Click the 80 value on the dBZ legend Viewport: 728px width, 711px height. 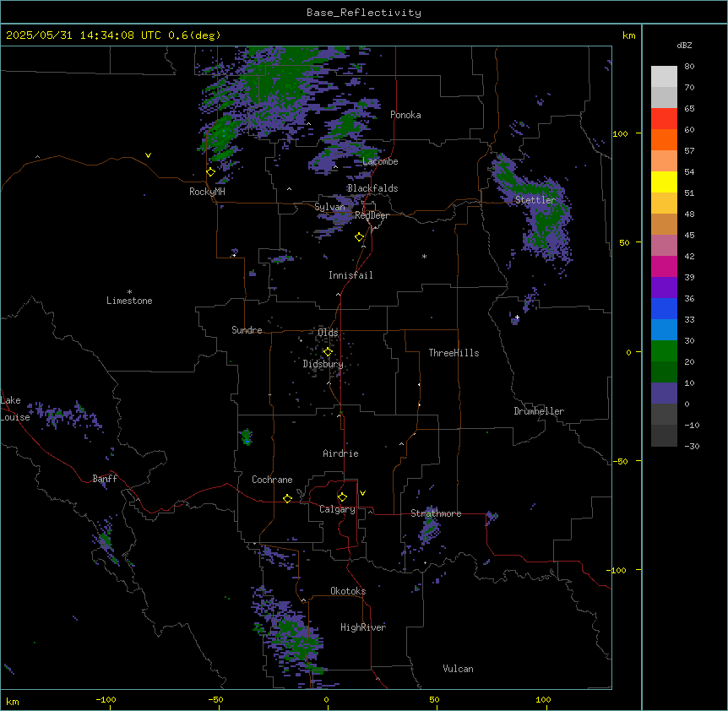(x=689, y=67)
